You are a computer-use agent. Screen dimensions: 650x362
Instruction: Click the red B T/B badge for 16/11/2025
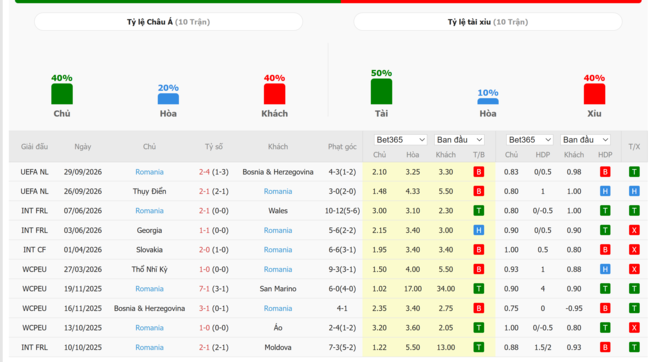(479, 308)
